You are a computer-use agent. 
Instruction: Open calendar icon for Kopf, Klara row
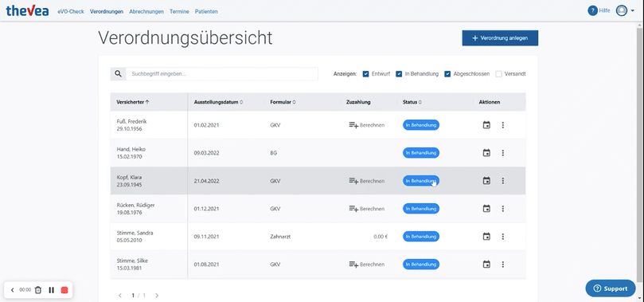click(486, 181)
